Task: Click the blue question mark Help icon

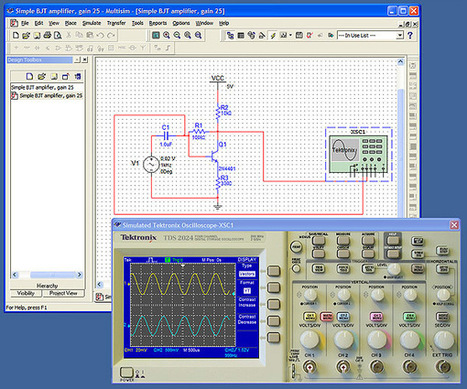Action: pos(410,35)
